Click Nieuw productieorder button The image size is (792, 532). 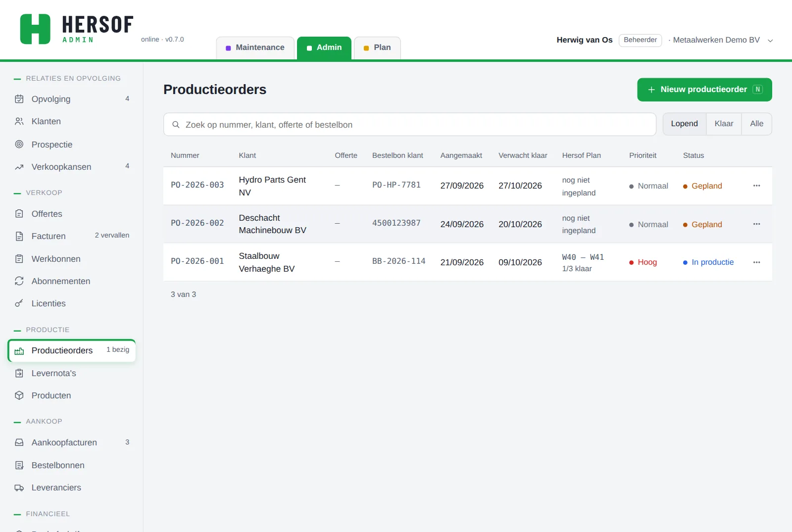click(704, 90)
